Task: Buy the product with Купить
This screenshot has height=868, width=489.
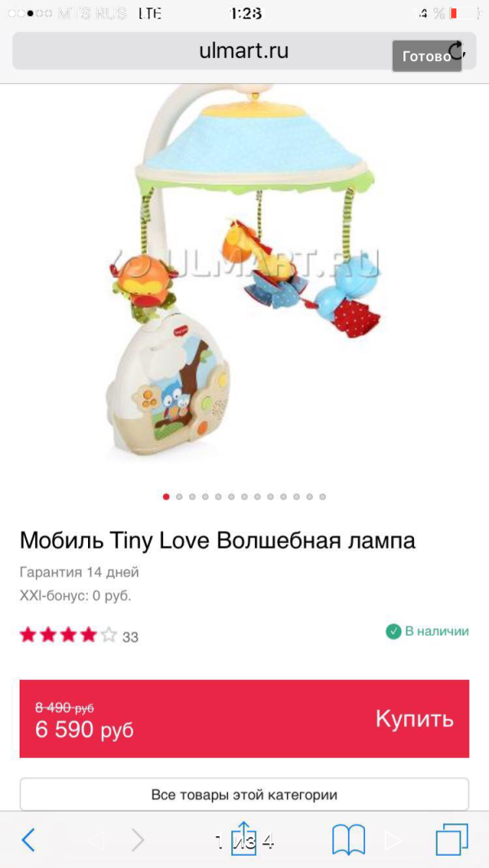Action: (x=415, y=718)
